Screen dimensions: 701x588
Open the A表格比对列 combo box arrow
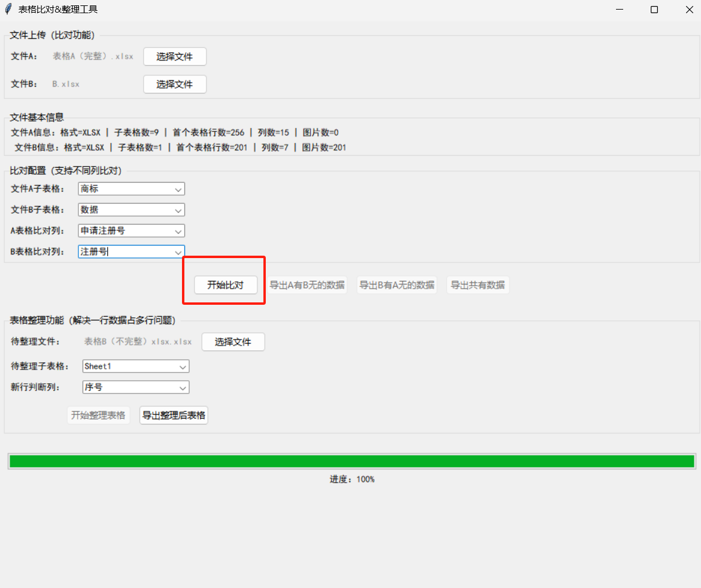(x=178, y=231)
